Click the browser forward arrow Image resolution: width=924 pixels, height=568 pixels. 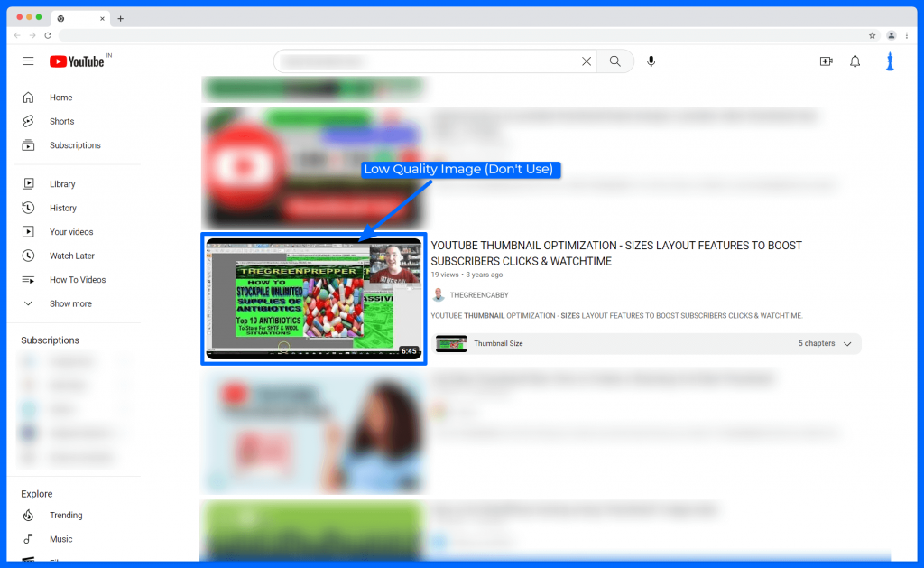32,35
